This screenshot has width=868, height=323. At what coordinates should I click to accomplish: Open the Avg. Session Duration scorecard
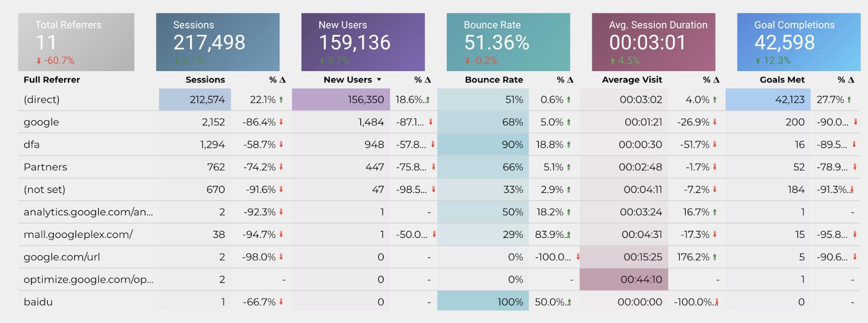tap(653, 42)
